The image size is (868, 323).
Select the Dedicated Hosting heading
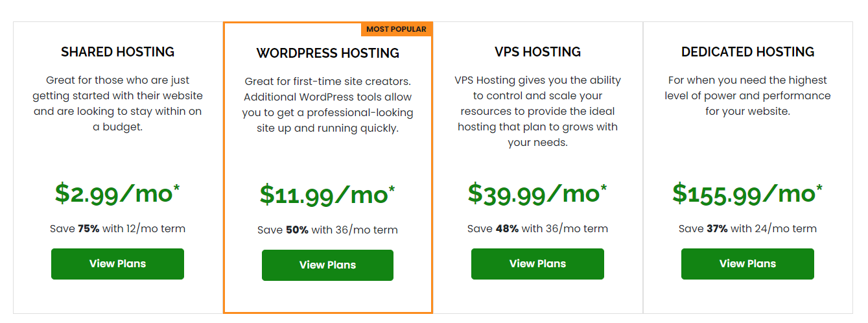[748, 52]
